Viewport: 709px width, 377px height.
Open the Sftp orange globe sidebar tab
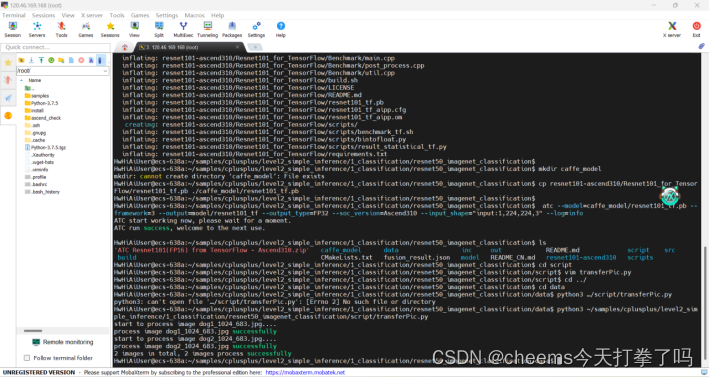[x=8, y=116]
